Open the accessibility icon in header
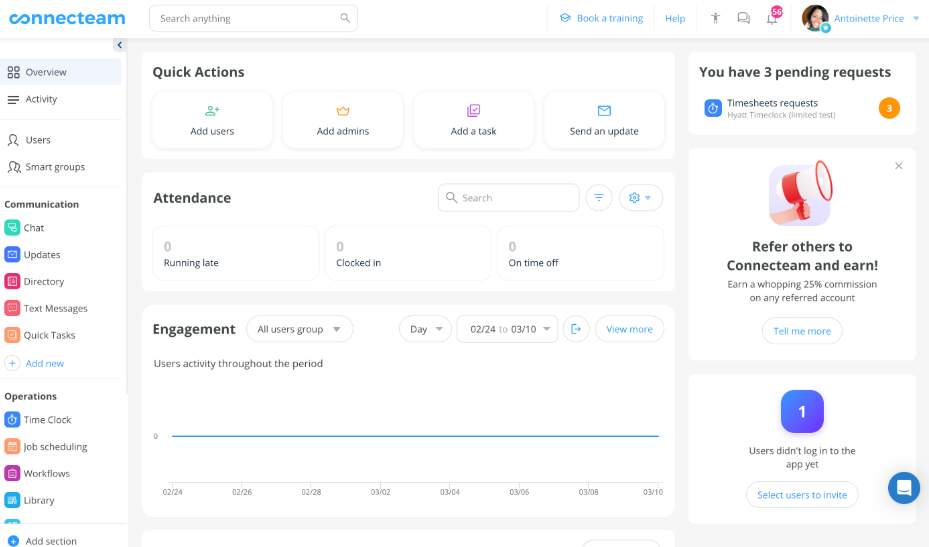 [715, 18]
